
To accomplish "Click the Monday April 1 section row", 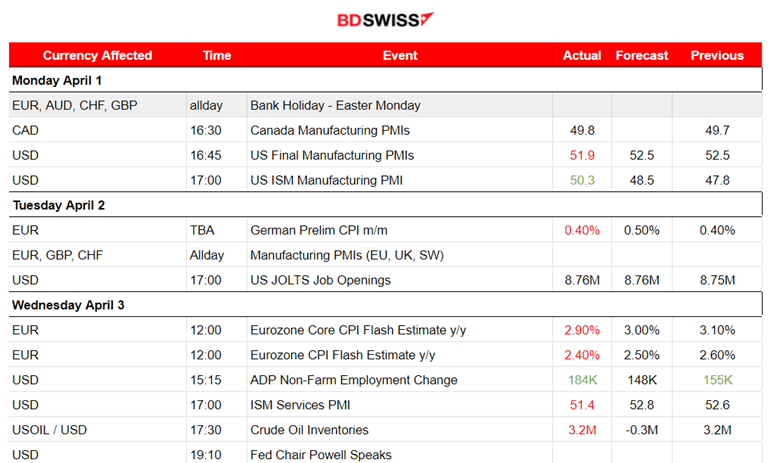I will tap(57, 80).
